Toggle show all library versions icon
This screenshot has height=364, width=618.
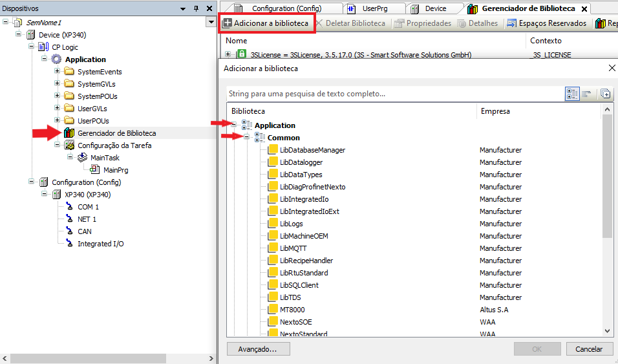pyautogui.click(x=606, y=94)
